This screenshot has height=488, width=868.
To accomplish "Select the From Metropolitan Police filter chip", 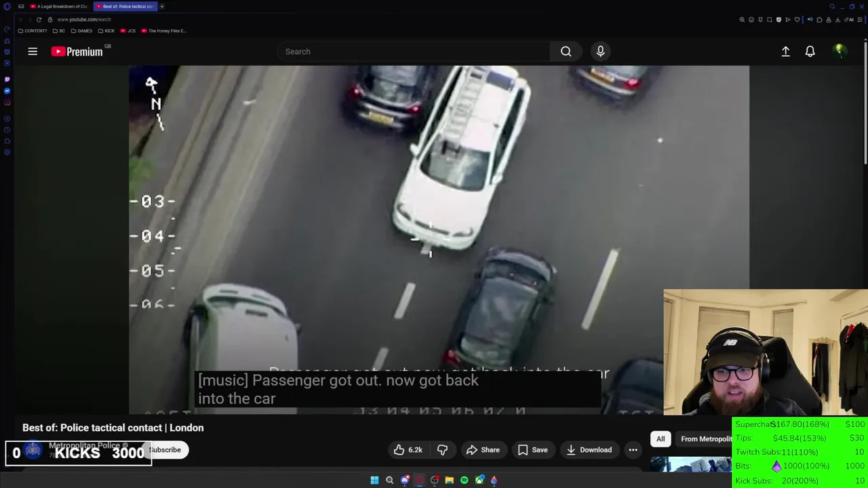I will tap(704, 439).
